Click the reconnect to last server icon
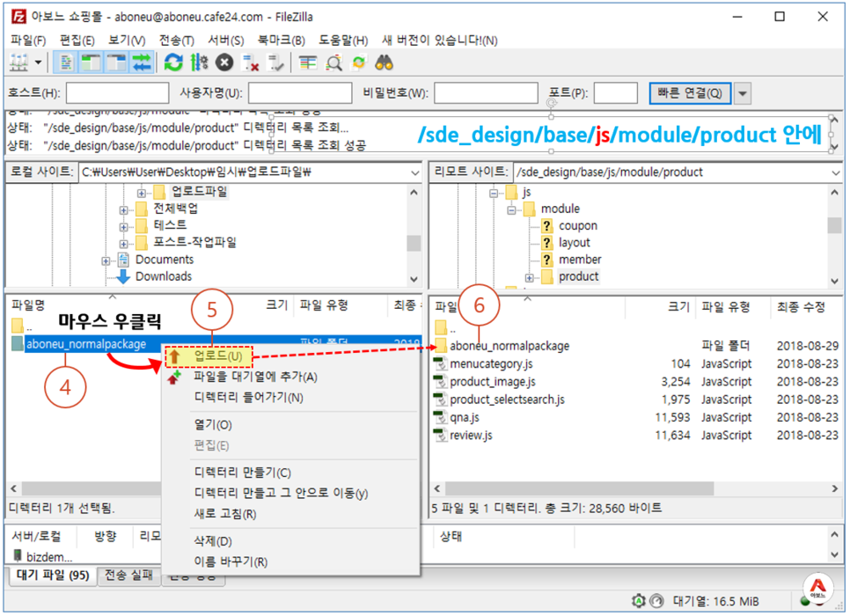The width and height of the screenshot is (850, 616). pos(275,62)
